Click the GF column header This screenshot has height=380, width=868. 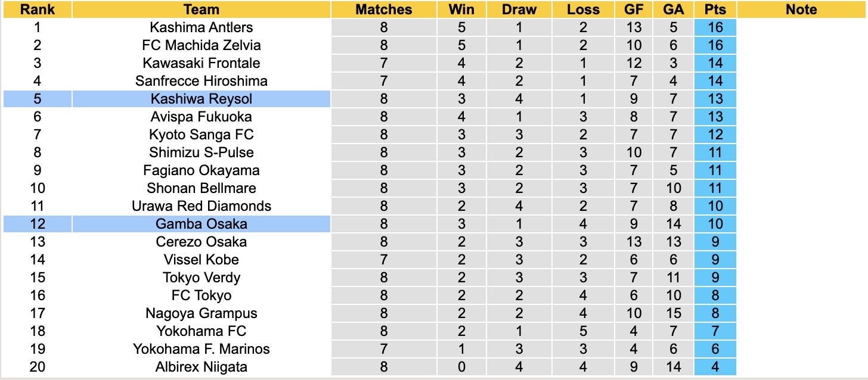tap(634, 10)
